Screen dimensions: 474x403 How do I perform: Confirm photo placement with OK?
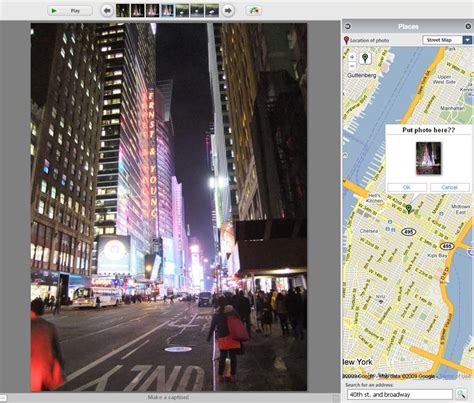click(x=407, y=187)
